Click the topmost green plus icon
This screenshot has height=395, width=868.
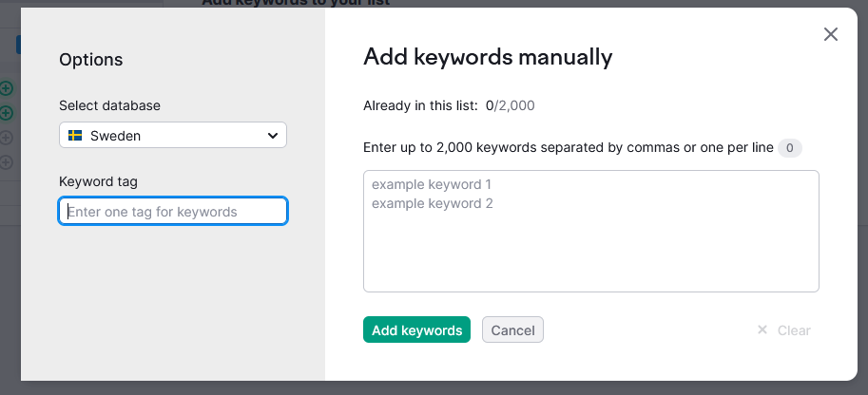click(7, 88)
